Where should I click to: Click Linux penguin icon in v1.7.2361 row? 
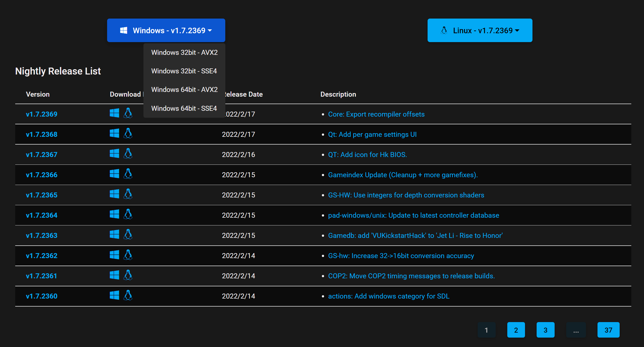[x=128, y=275]
